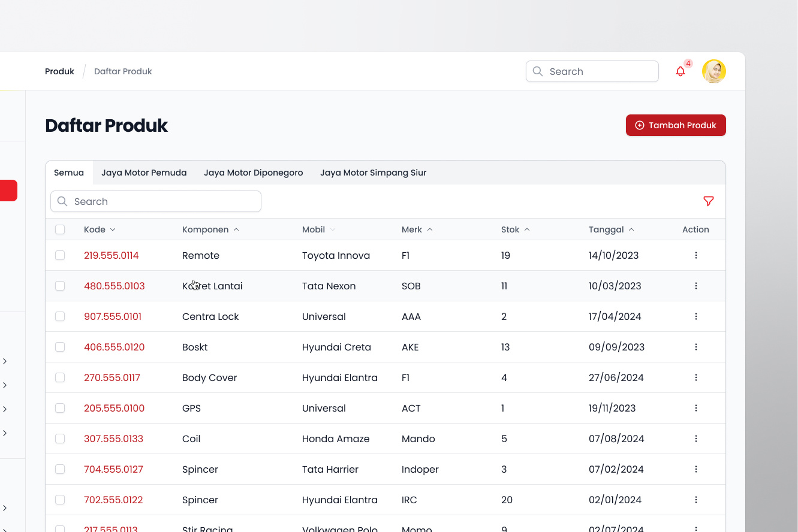The image size is (798, 532).
Task: Select the checkbox for 480.555.0103
Action: point(60,286)
